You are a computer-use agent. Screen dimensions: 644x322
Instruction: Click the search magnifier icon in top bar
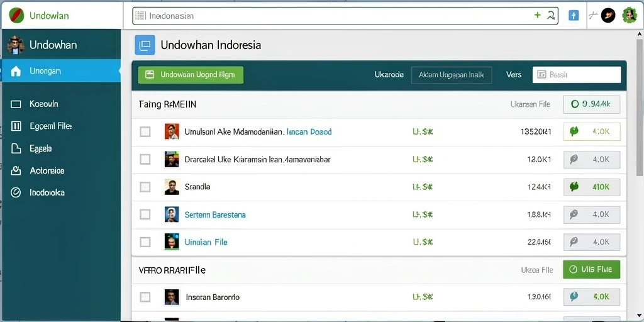[x=551, y=16]
